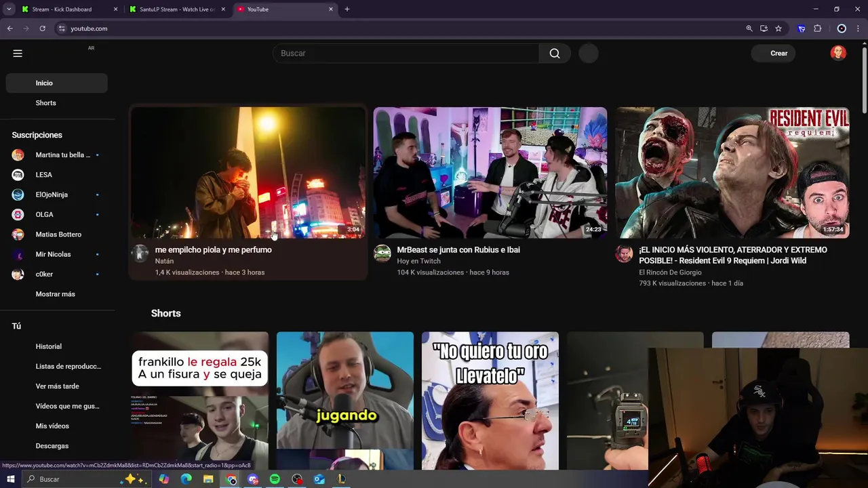Open File Explorer from taskbar
Screen dimensions: 868x488
click(x=208, y=479)
